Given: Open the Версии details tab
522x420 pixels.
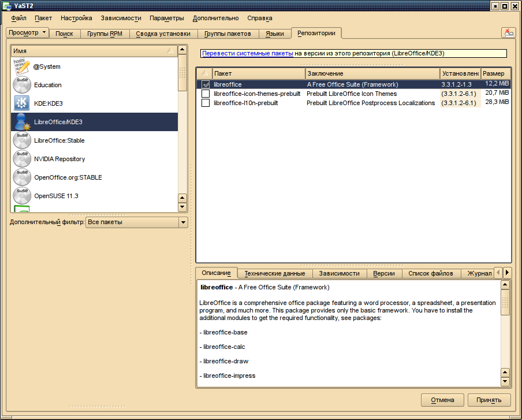Looking at the screenshot, I should click(x=384, y=273).
